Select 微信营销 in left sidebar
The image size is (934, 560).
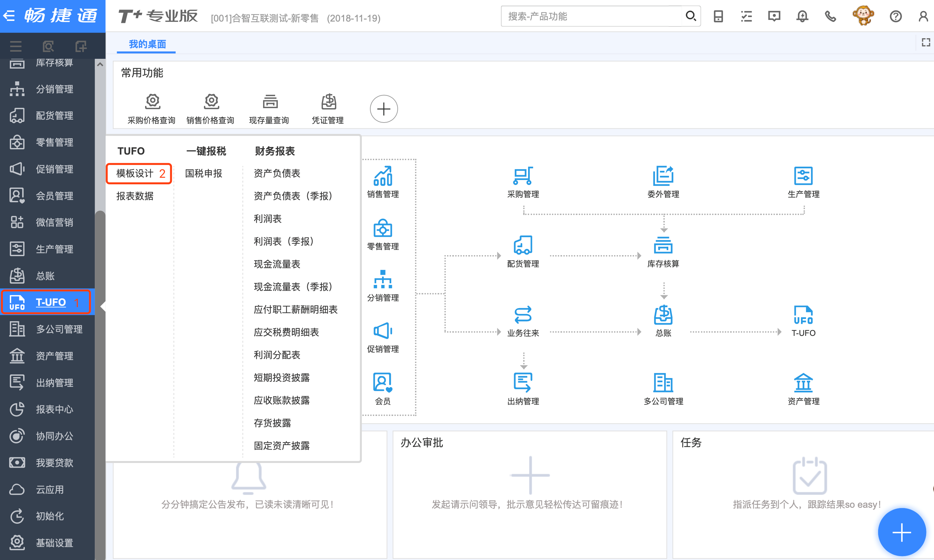(x=47, y=222)
